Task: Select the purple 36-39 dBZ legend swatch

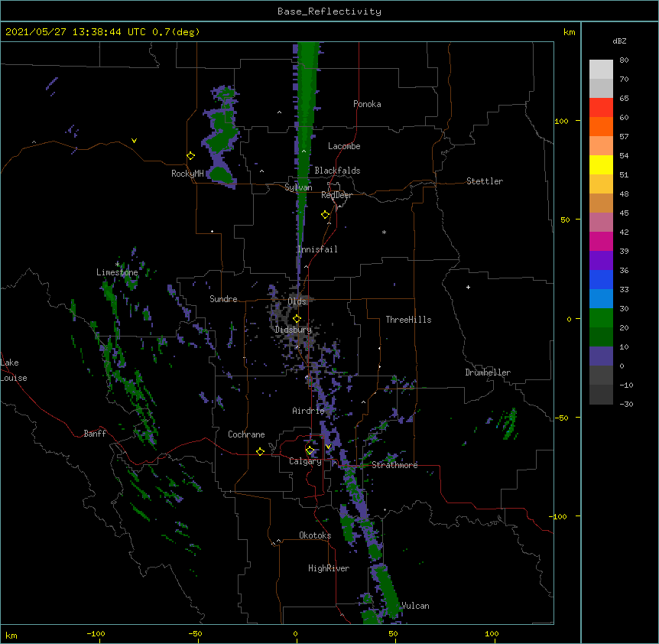Action: coord(601,260)
